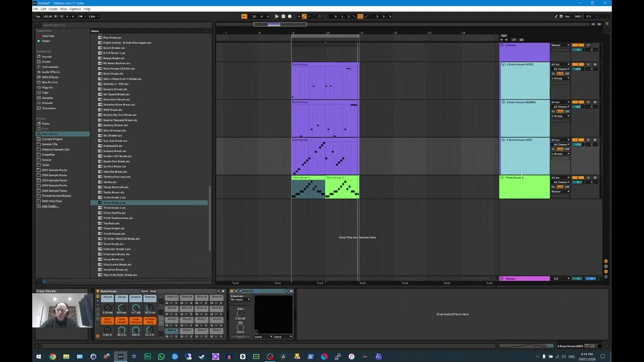Select the Plug-Ins category icon
Screen dimensions: 644x362
click(39, 87)
